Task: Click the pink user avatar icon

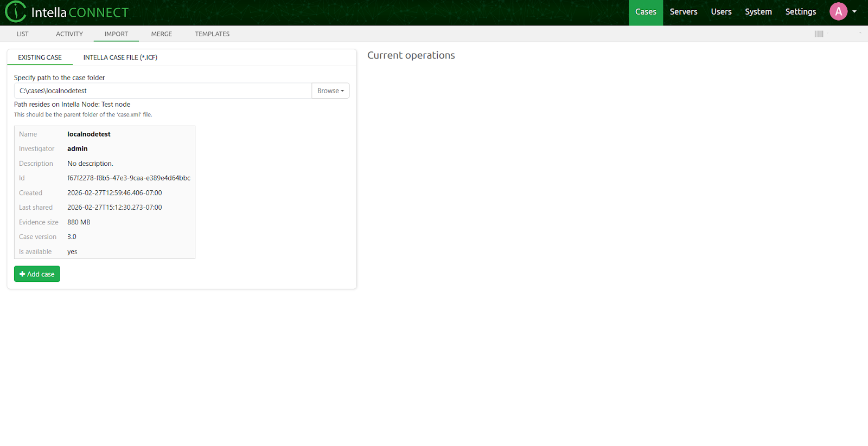Action: point(838,11)
